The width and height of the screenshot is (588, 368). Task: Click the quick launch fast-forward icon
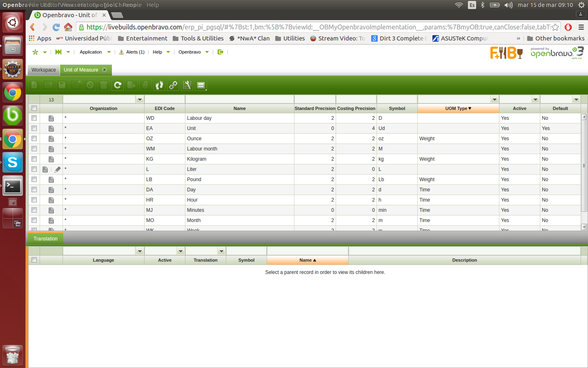point(58,52)
